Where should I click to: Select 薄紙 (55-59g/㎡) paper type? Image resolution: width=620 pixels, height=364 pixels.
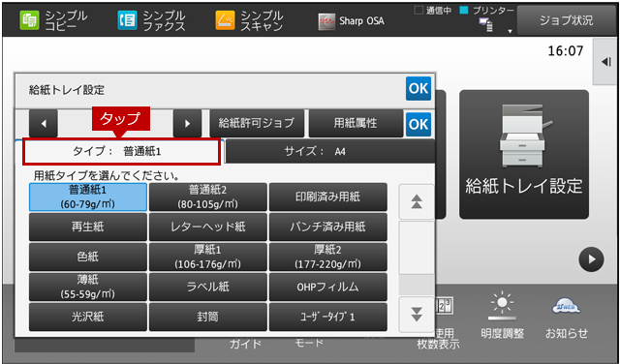(88, 287)
